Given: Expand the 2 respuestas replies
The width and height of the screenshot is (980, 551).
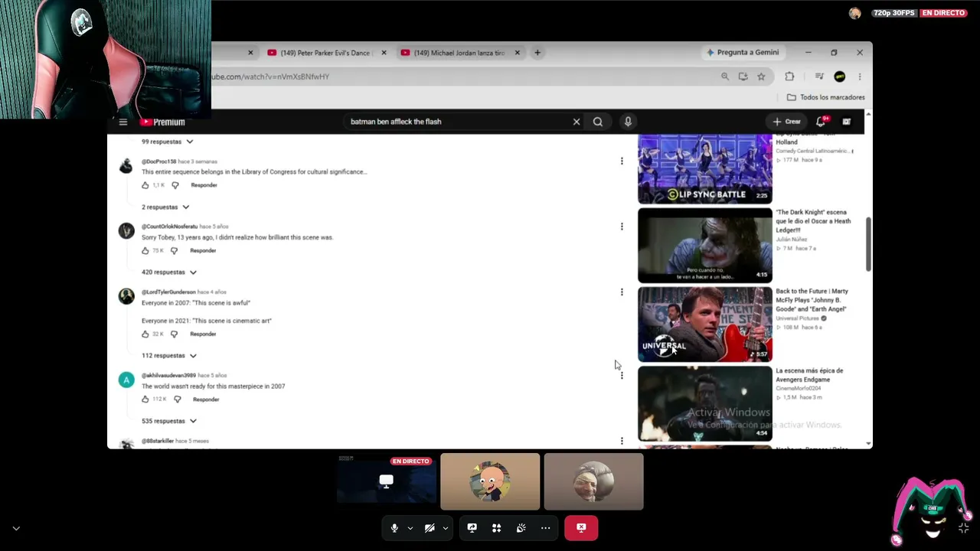Looking at the screenshot, I should [165, 207].
